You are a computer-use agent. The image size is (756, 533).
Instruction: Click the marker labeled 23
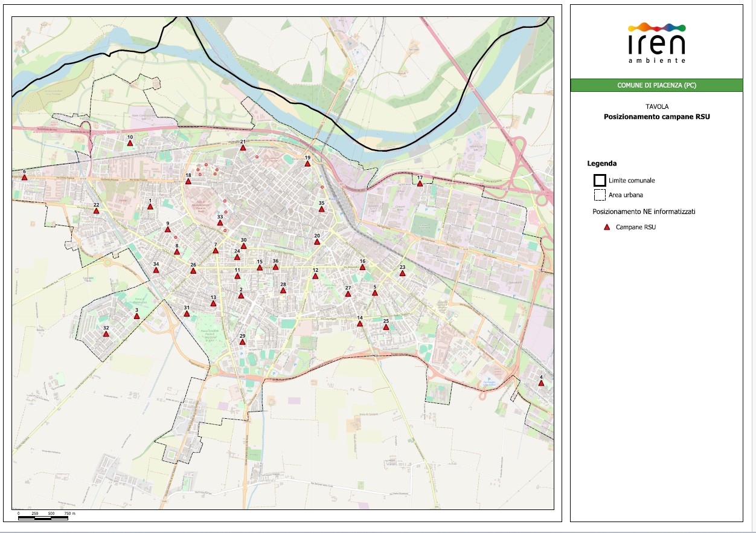pyautogui.click(x=402, y=273)
